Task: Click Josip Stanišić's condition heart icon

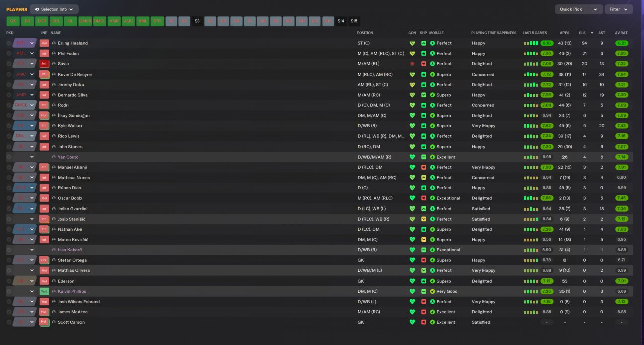Action: pyautogui.click(x=412, y=219)
